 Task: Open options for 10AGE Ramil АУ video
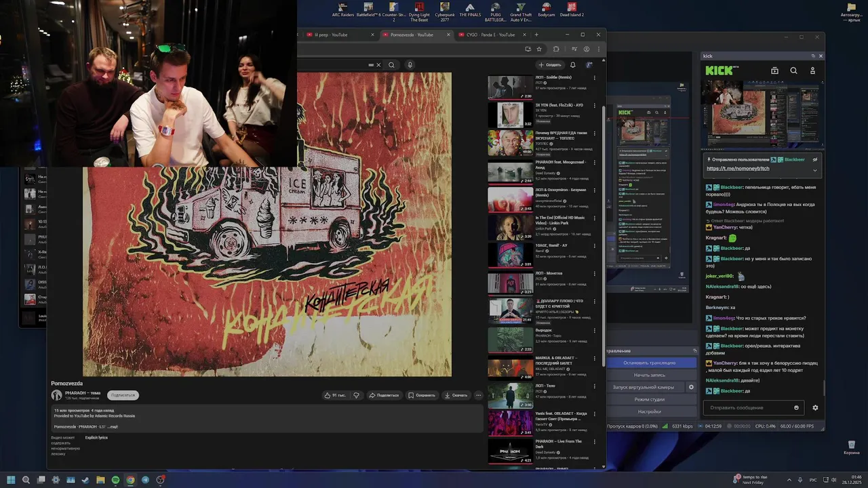tap(595, 246)
